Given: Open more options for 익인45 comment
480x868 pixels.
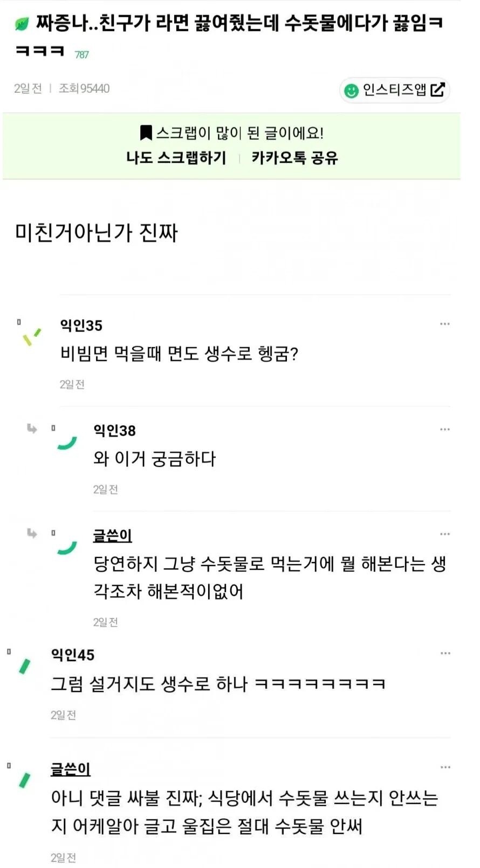Looking at the screenshot, I should [x=445, y=653].
